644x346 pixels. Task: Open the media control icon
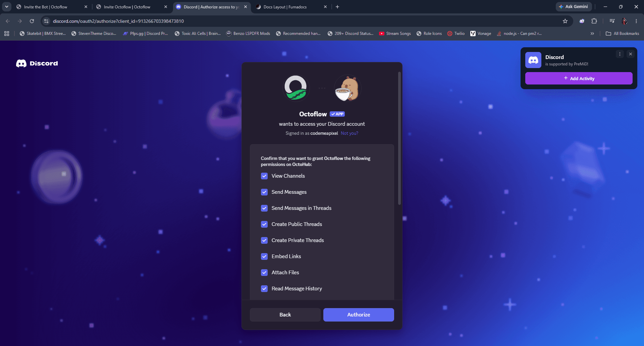pyautogui.click(x=612, y=21)
